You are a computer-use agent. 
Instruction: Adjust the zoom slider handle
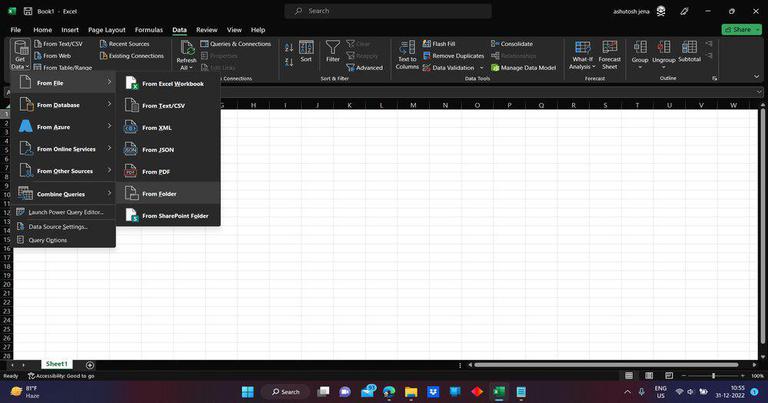coord(714,376)
